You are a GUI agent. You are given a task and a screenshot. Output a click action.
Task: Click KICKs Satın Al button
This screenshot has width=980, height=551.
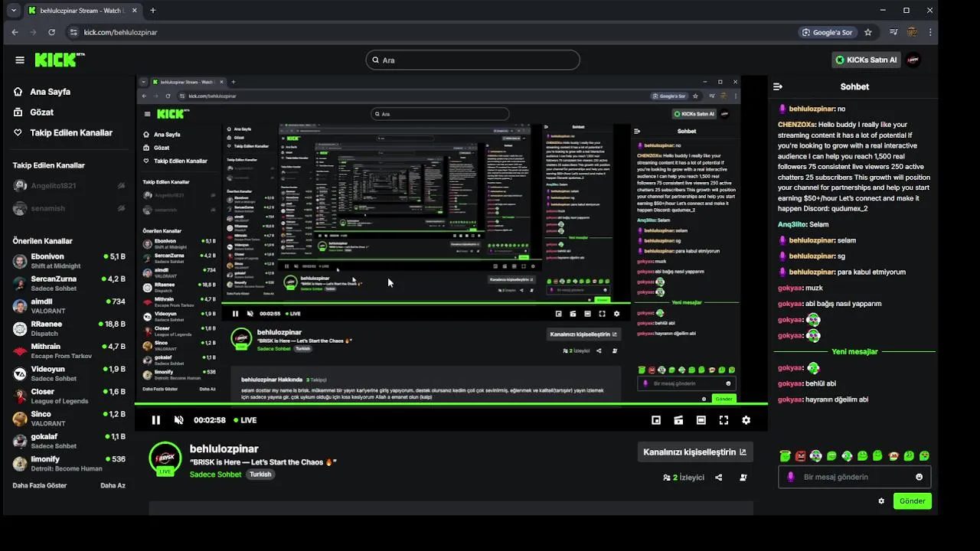pos(866,60)
